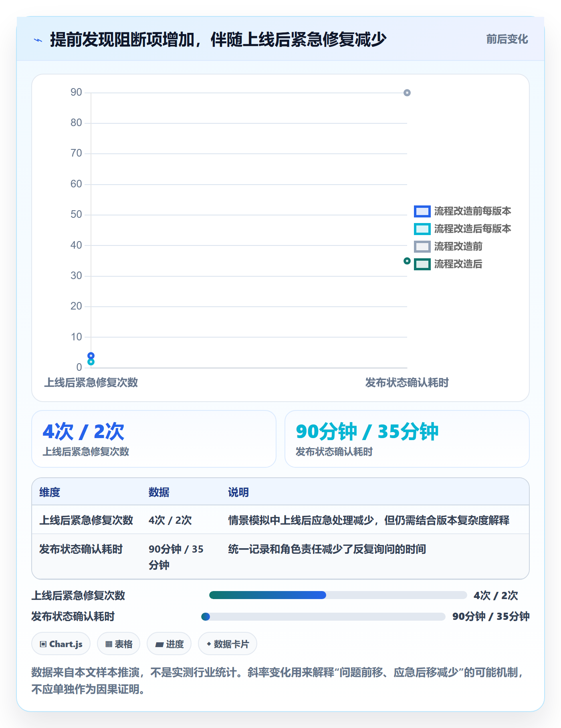Click the footnote starting with 数据来自本文样本推演

(278, 681)
